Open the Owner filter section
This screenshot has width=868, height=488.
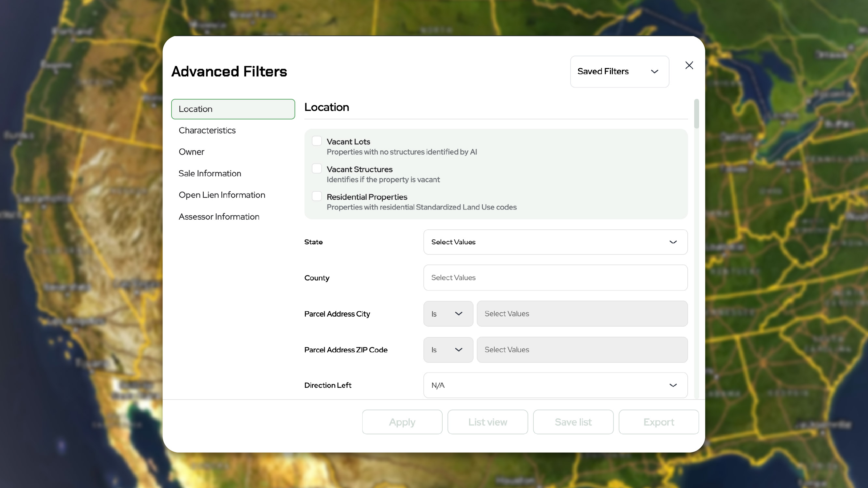(x=191, y=152)
